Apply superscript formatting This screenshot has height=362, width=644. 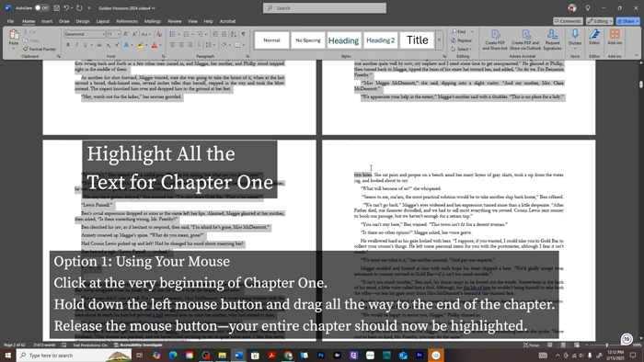click(117, 45)
